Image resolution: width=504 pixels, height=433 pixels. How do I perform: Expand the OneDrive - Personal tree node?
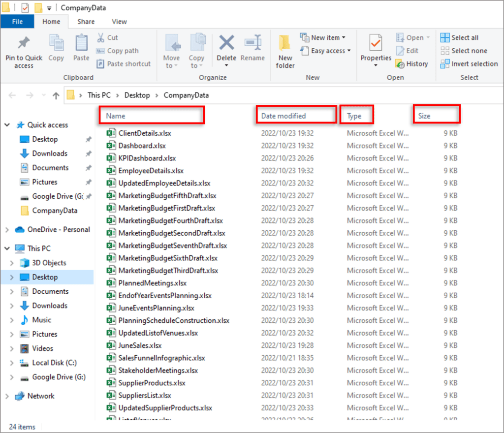click(7, 230)
